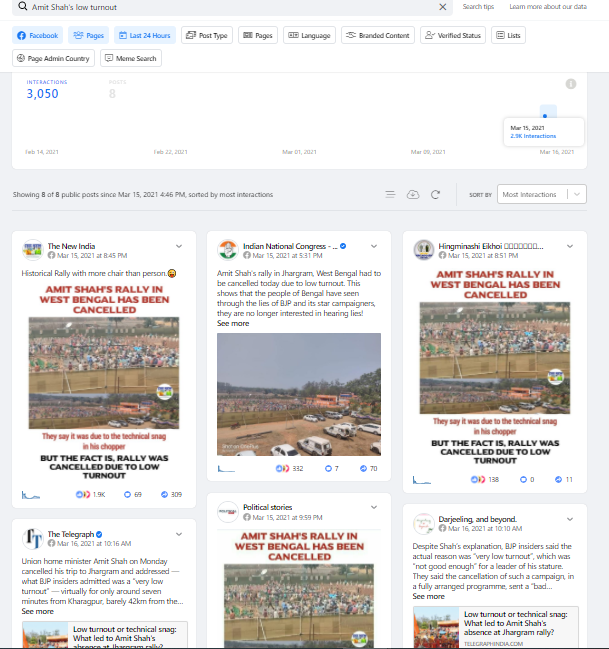
Task: Download results using the cloud icon
Action: click(413, 194)
